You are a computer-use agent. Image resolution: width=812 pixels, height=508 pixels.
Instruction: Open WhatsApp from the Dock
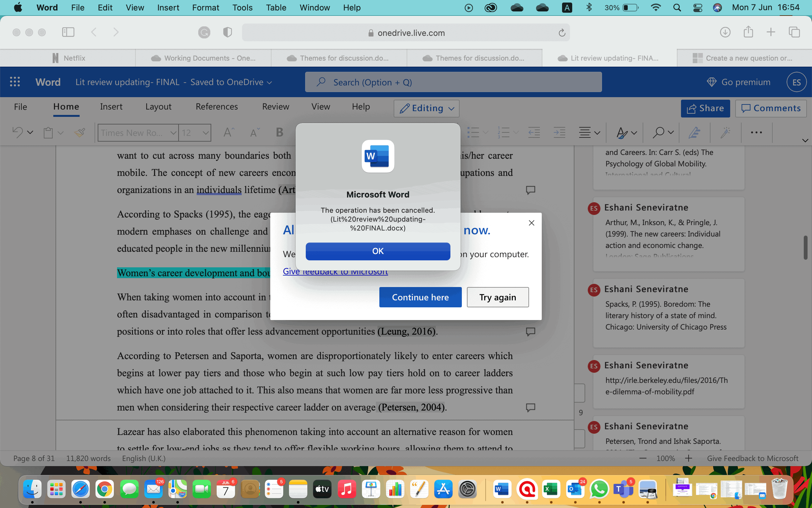599,489
